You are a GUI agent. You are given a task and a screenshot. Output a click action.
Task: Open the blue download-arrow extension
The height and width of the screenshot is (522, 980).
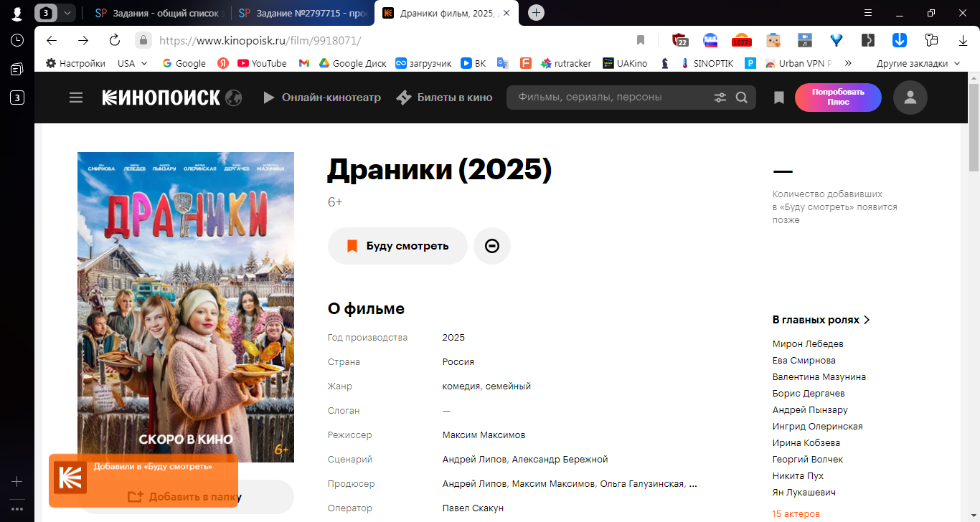click(900, 40)
